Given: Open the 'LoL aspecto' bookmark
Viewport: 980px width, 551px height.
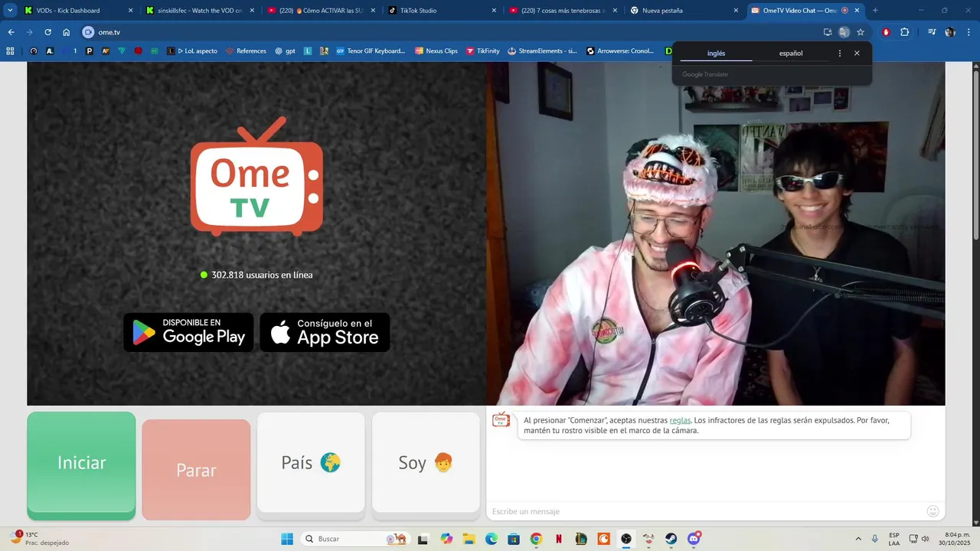Looking at the screenshot, I should coord(192,51).
